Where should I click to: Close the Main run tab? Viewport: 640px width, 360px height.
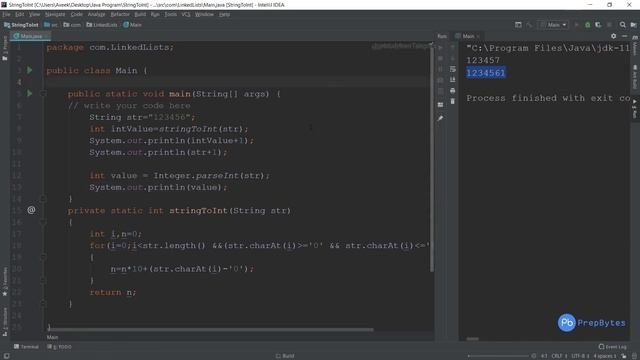[x=478, y=36]
